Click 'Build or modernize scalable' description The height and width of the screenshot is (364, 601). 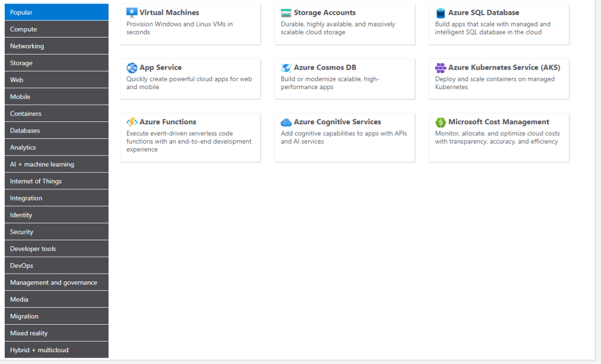(330, 83)
